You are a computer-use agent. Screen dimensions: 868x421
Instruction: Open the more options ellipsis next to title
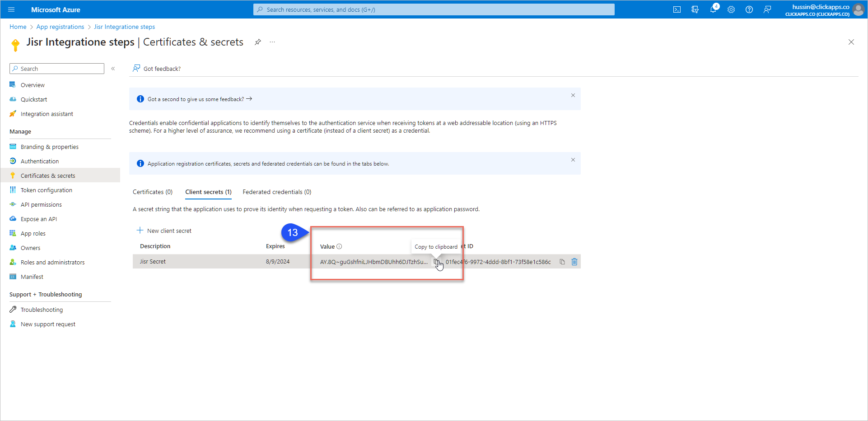point(272,42)
